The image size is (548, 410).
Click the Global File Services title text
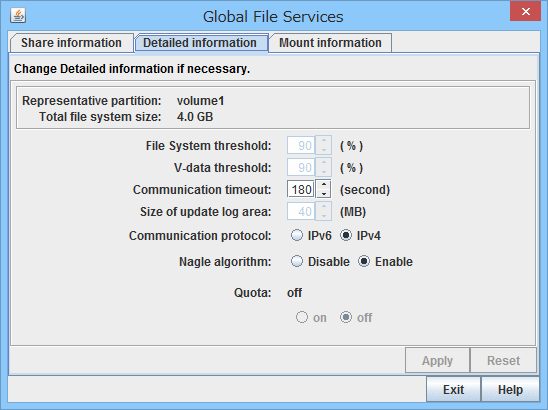273,16
